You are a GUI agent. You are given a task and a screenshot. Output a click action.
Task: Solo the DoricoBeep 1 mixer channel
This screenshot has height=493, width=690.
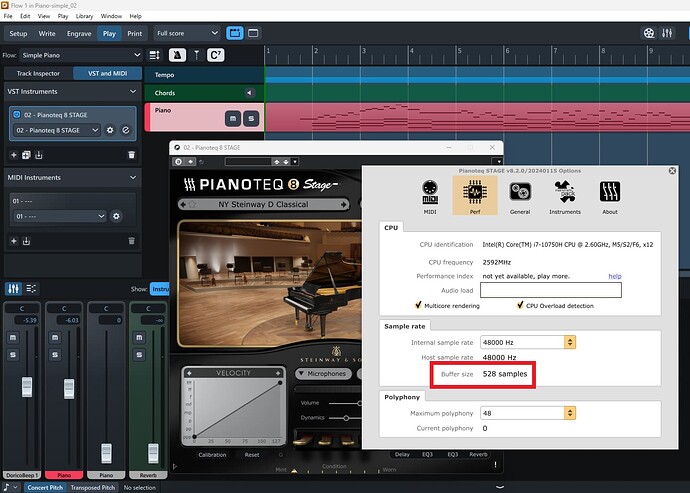click(13, 355)
